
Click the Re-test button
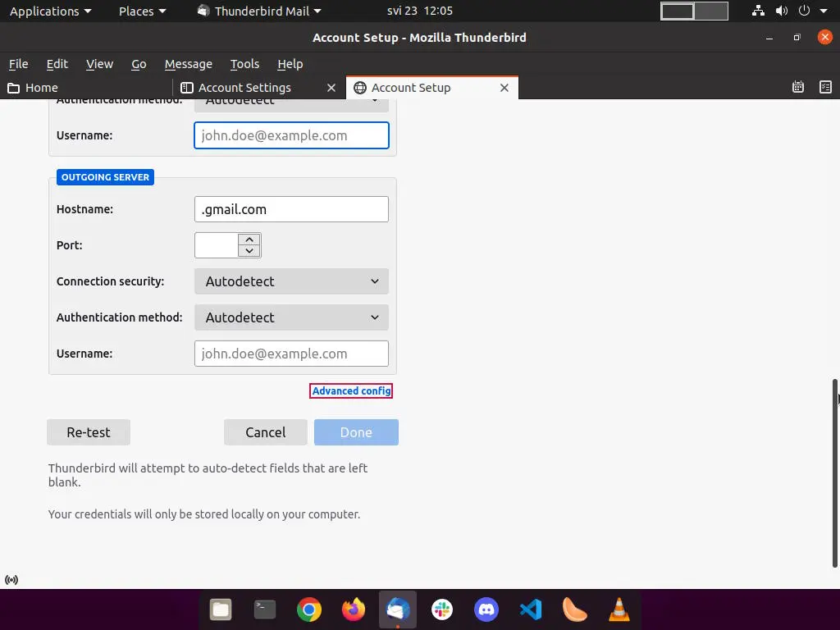(89, 432)
